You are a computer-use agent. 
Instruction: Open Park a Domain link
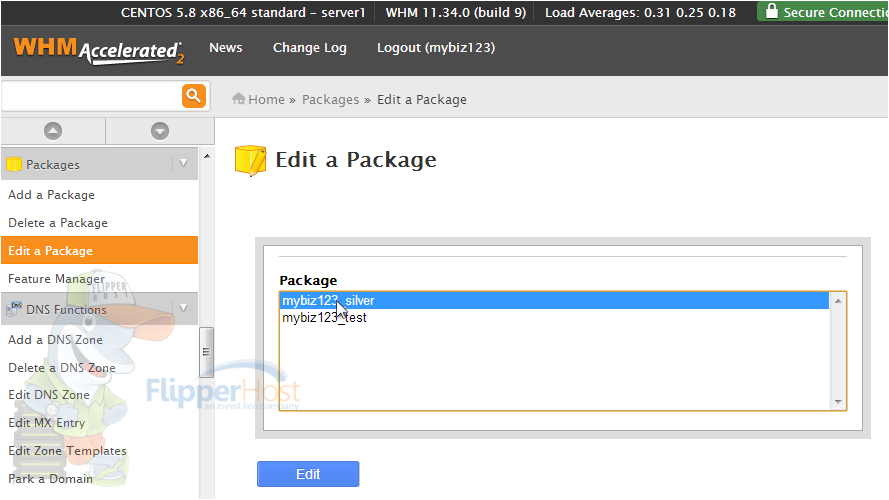pos(50,478)
